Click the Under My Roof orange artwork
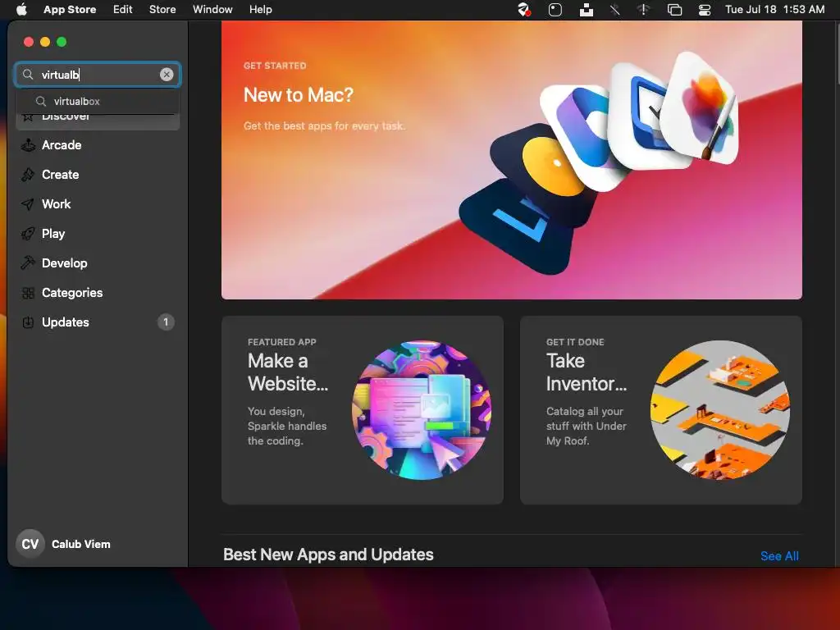Viewport: 840px width, 630px height. (x=720, y=410)
